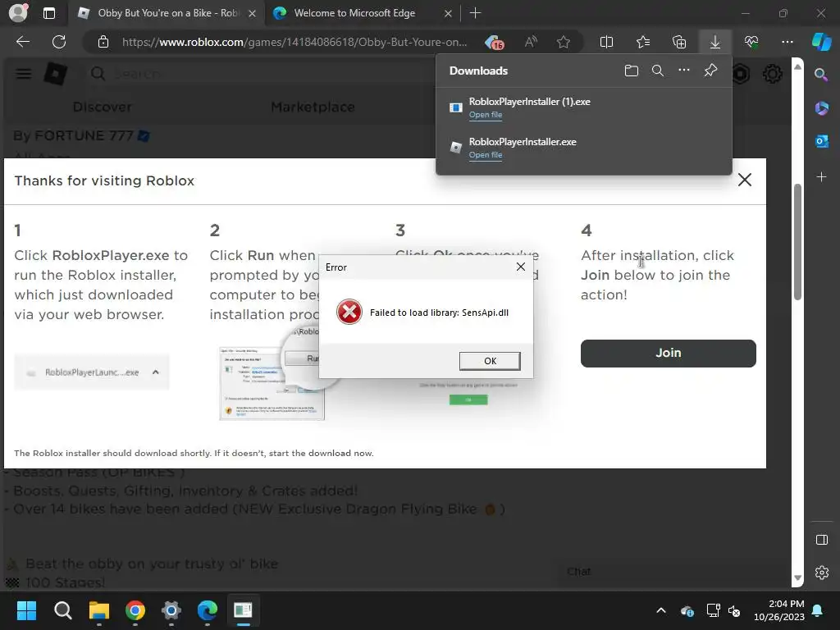The width and height of the screenshot is (840, 630).
Task: Open sidebar Search icon
Action: [821, 75]
